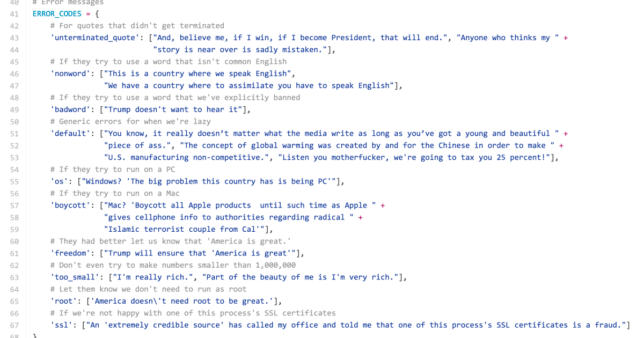
Task: Select line number 55
Action: pos(14,181)
